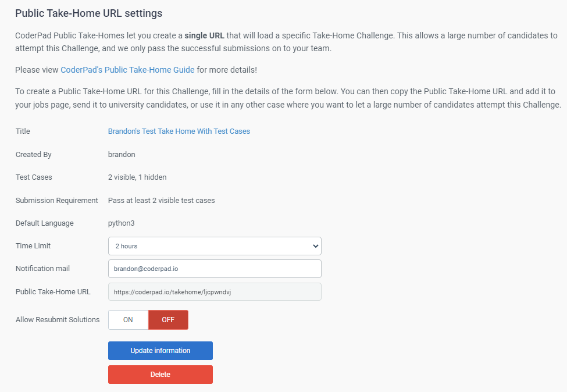This screenshot has height=392, width=567.
Task: Disable Allow Resubmit Solutions by clicking OFF
Action: [168, 319]
